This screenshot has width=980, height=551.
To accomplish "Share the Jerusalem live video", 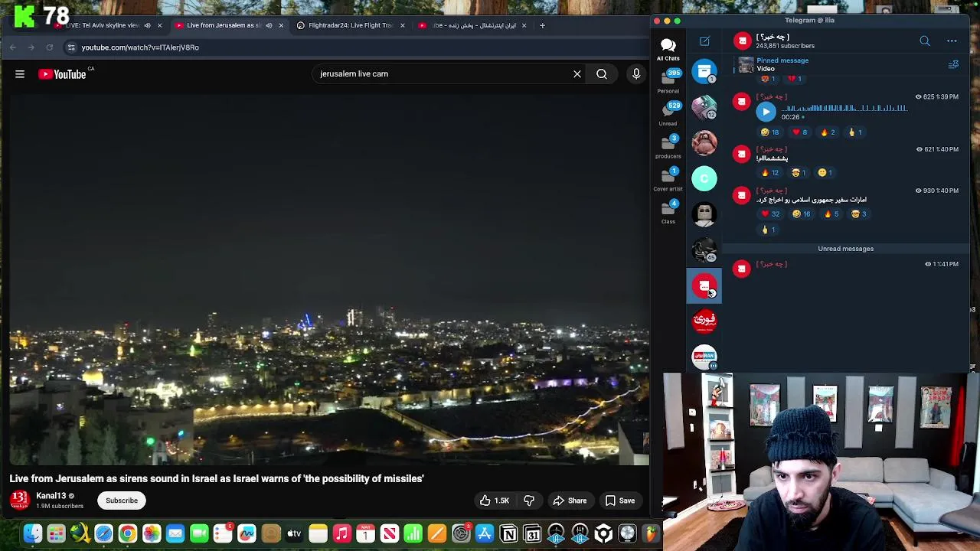I will tap(570, 500).
